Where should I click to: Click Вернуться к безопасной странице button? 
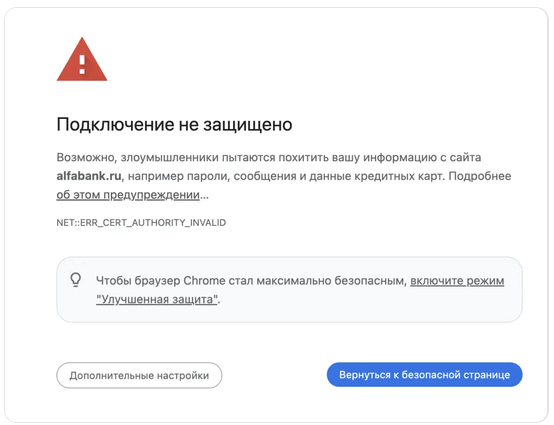[424, 374]
